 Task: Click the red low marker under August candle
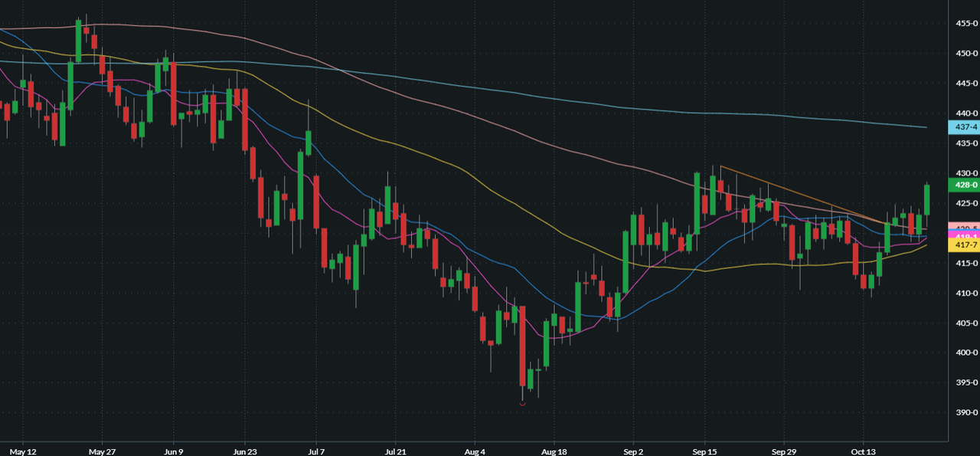[523, 403]
